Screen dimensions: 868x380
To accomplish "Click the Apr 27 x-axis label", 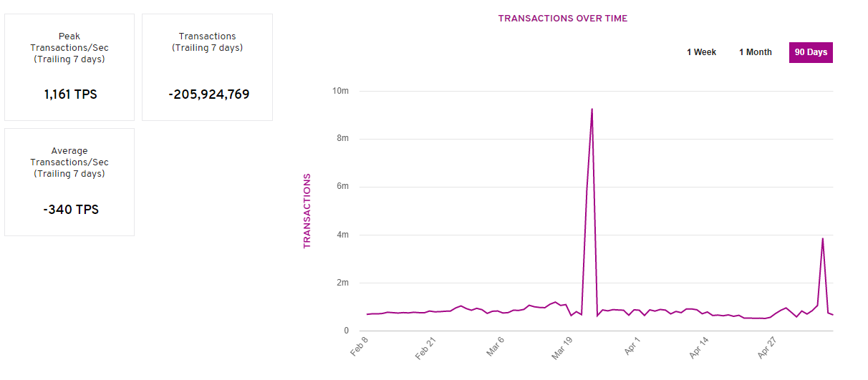I will coord(766,349).
